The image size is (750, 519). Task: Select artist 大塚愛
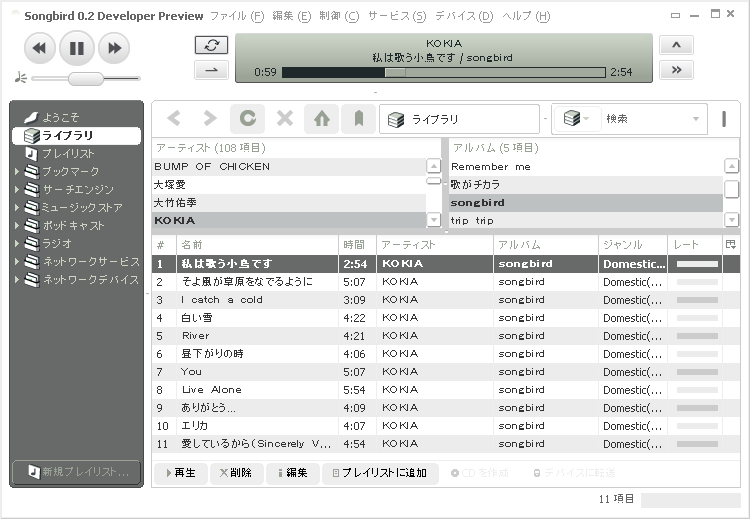coord(289,185)
